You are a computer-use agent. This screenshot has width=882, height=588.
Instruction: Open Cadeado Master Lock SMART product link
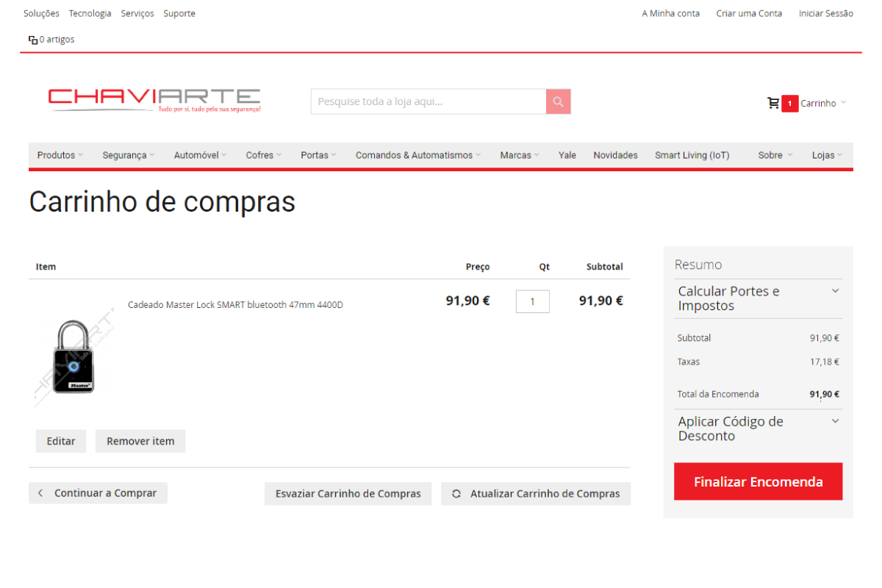point(235,305)
